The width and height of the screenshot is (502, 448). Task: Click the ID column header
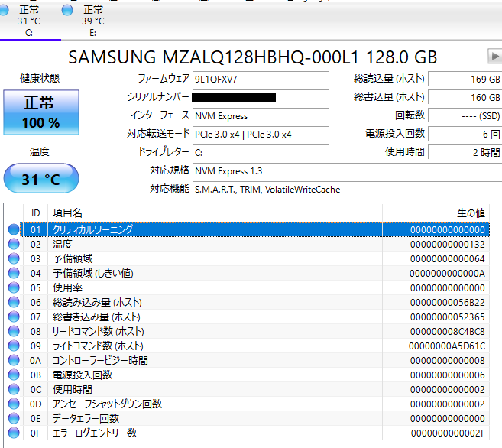tap(36, 213)
